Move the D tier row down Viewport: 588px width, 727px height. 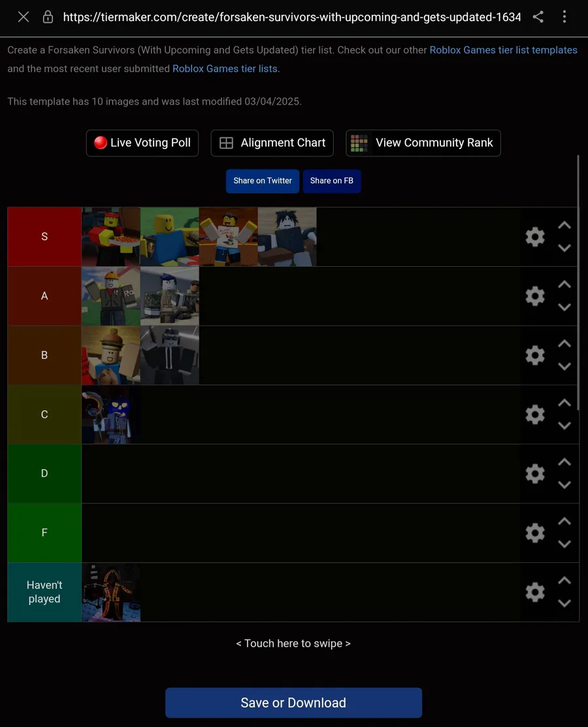(564, 484)
